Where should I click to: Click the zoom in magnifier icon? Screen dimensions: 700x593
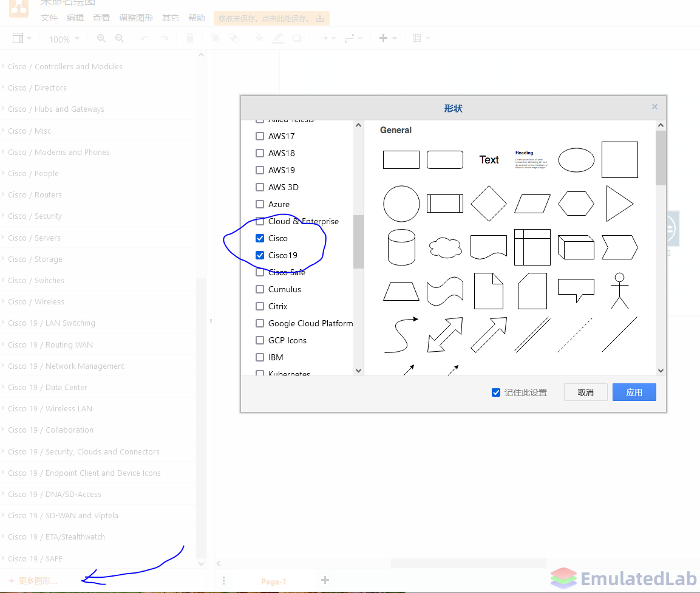101,38
